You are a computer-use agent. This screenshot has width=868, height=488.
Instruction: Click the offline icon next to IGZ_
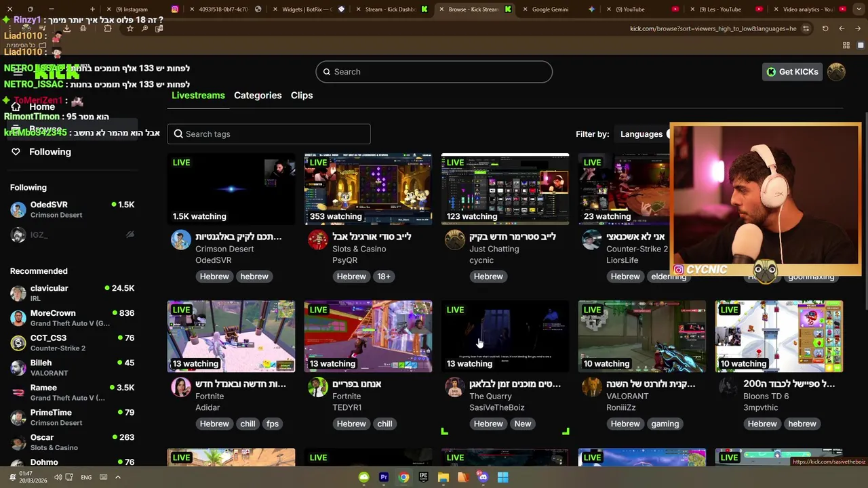130,235
